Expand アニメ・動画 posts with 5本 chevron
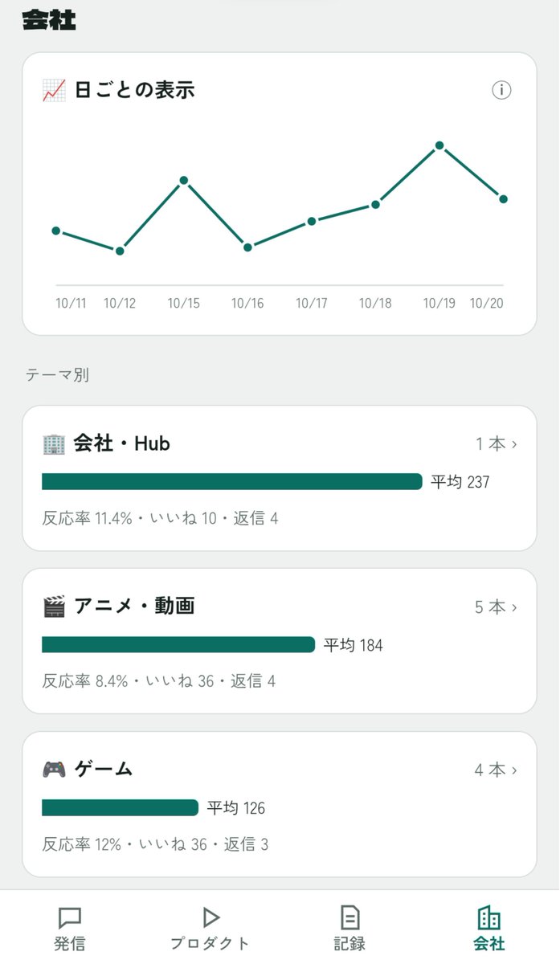 [x=496, y=607]
